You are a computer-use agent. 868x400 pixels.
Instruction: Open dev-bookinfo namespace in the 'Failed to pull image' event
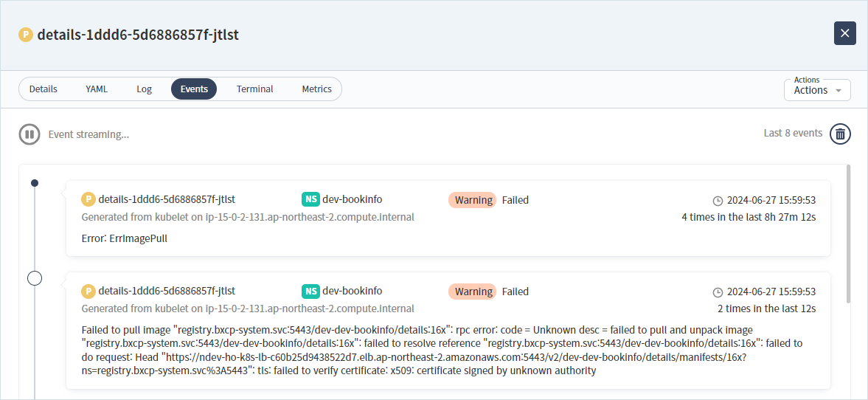[352, 291]
